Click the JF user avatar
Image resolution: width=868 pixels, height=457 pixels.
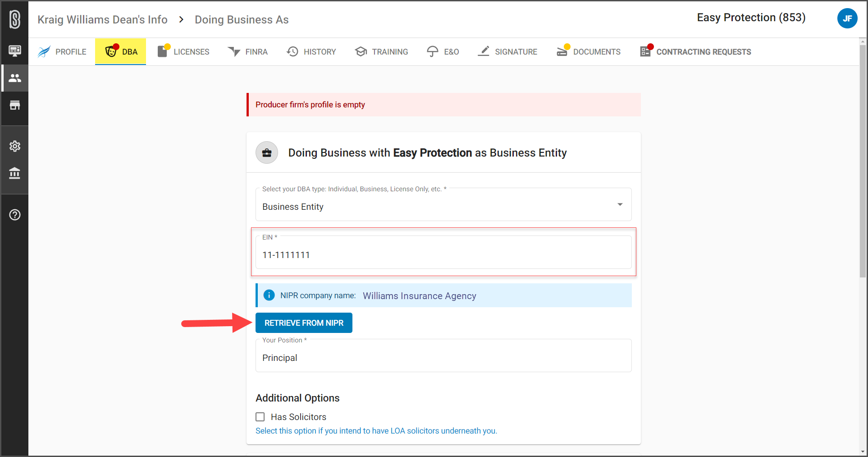(847, 18)
